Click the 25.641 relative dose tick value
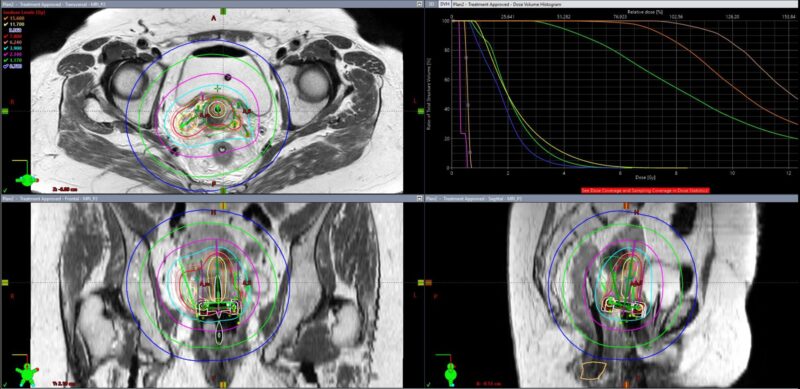 (507, 16)
